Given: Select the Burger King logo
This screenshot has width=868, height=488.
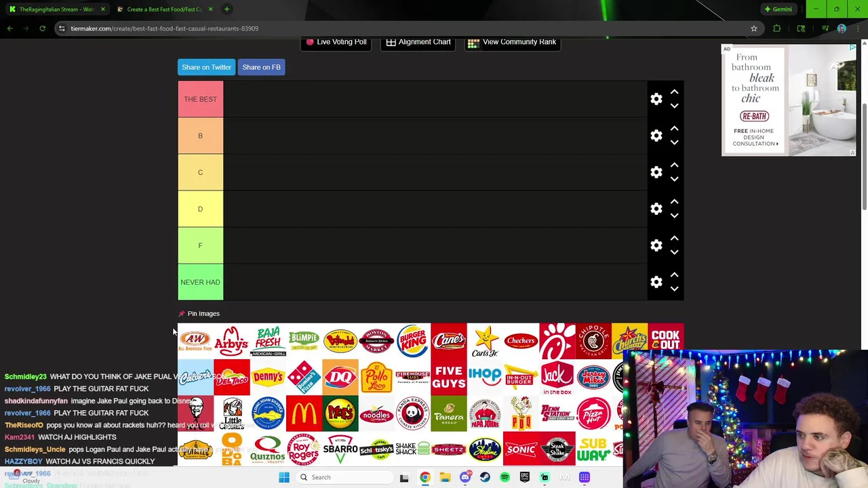Looking at the screenshot, I should 412,341.
